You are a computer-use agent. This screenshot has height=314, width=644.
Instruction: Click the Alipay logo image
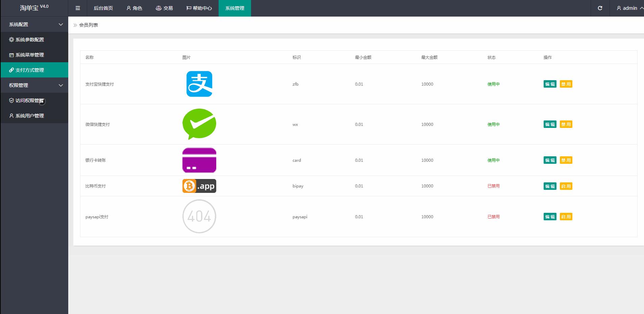tap(199, 84)
